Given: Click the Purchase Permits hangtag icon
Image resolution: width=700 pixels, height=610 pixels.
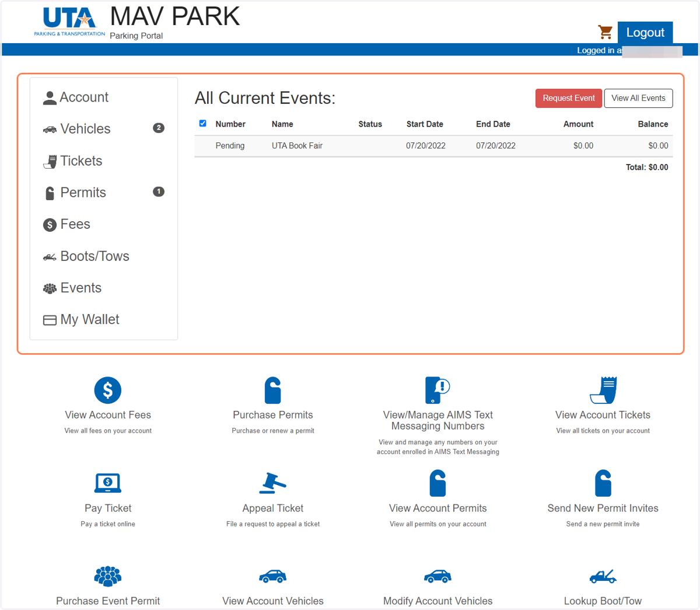Looking at the screenshot, I should (x=273, y=390).
